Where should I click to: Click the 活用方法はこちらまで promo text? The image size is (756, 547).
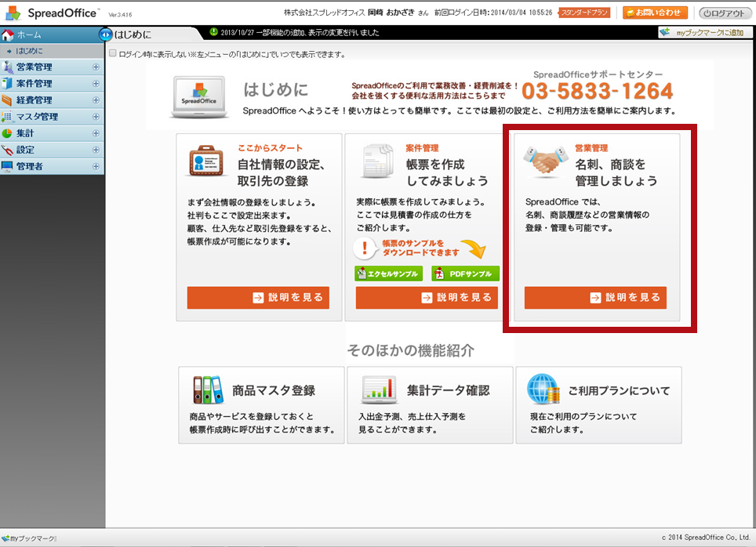coord(429,96)
